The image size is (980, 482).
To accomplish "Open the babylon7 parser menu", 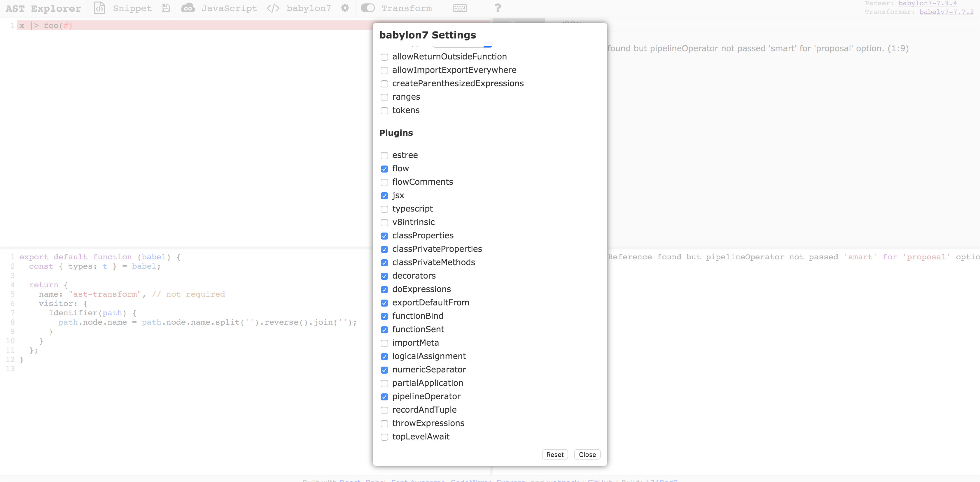I will [299, 8].
